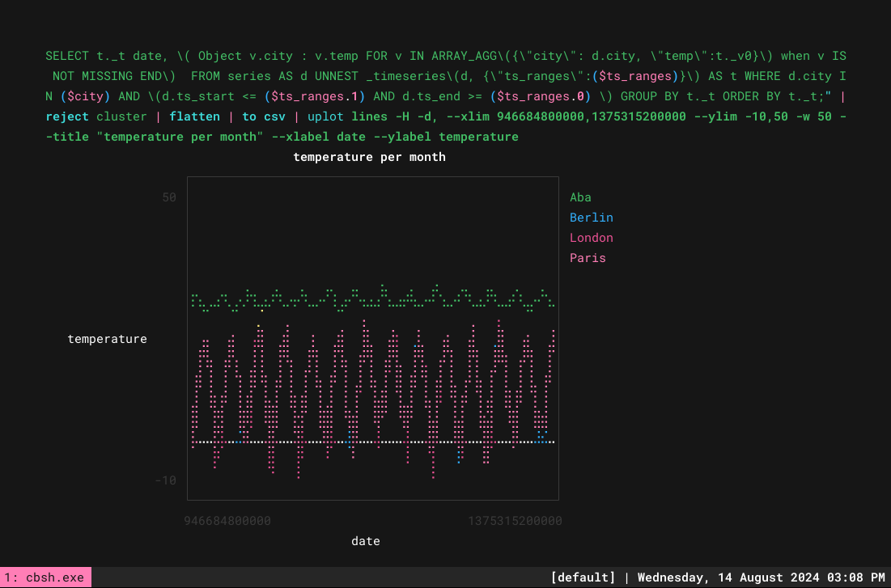Click the chart title 'temperature per month'
The width and height of the screenshot is (891, 588).
click(369, 157)
